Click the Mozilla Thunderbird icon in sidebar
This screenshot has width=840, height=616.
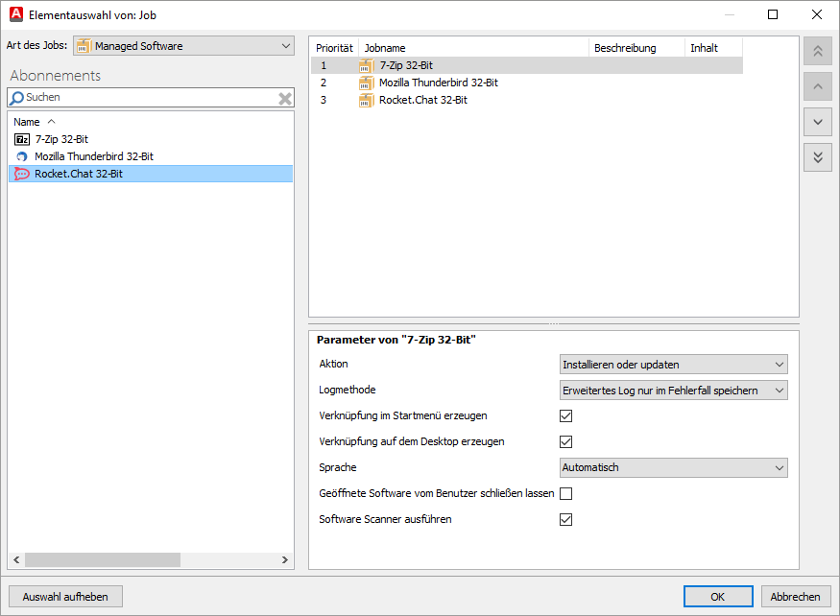[x=21, y=155]
